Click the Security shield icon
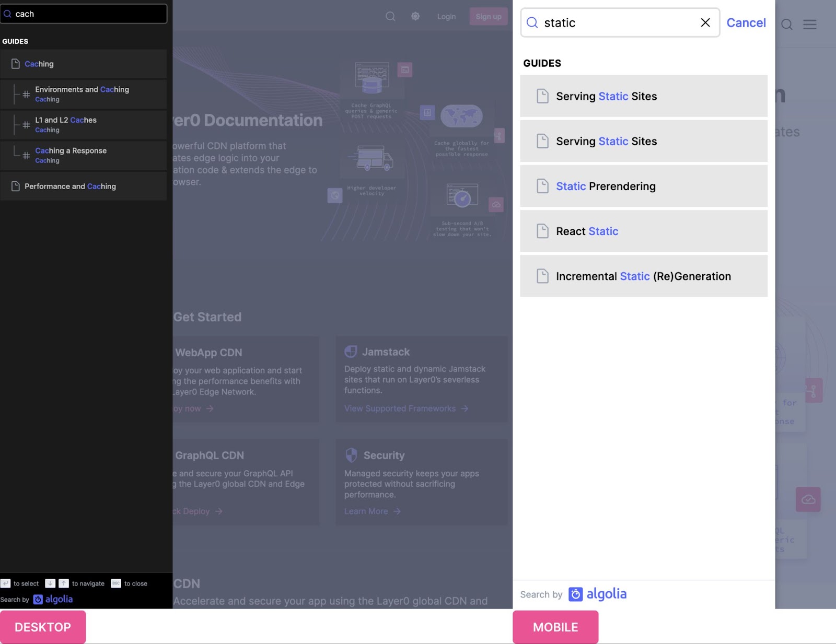Image resolution: width=836 pixels, height=644 pixels. click(352, 455)
